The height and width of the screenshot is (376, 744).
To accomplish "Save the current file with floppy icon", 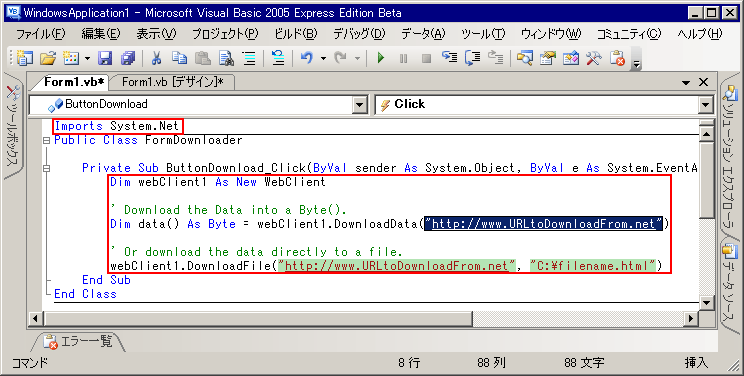I will (105, 58).
